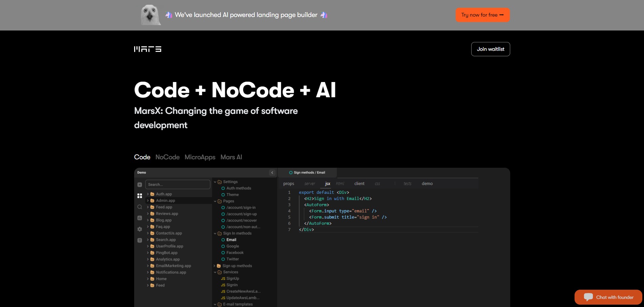
Task: Expand the Feed.app folder chevron
Action: coord(148,207)
